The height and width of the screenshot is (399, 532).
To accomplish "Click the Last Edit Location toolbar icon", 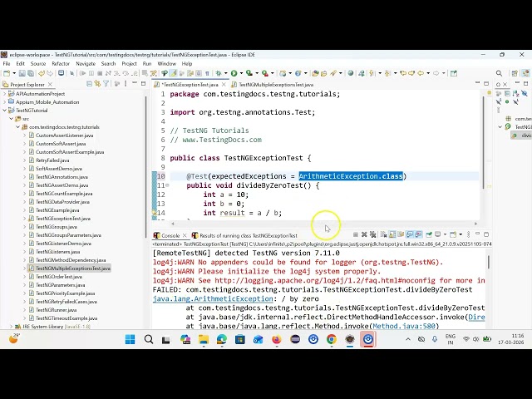I will pos(403,73).
